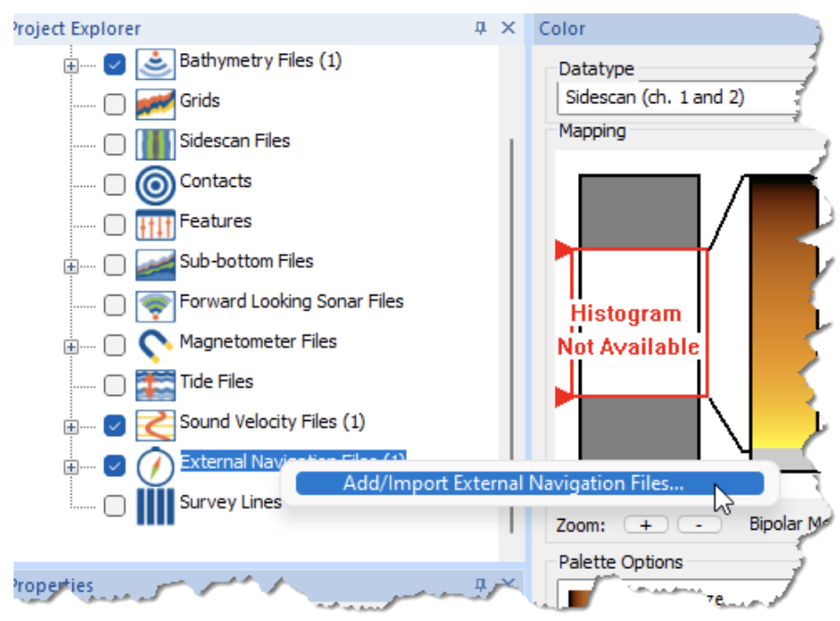Select Sound Velocity Files (1) item
Screen dimensions: 840x621
click(x=272, y=422)
